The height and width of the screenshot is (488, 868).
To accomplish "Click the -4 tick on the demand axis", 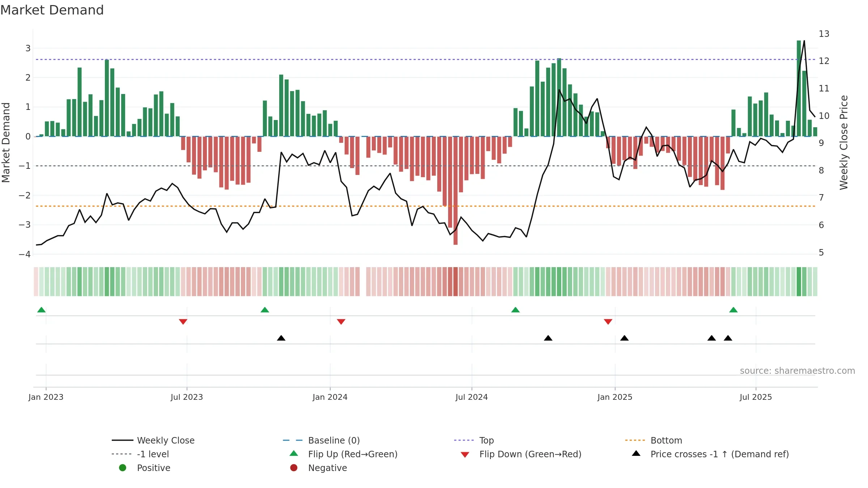I will (25, 254).
